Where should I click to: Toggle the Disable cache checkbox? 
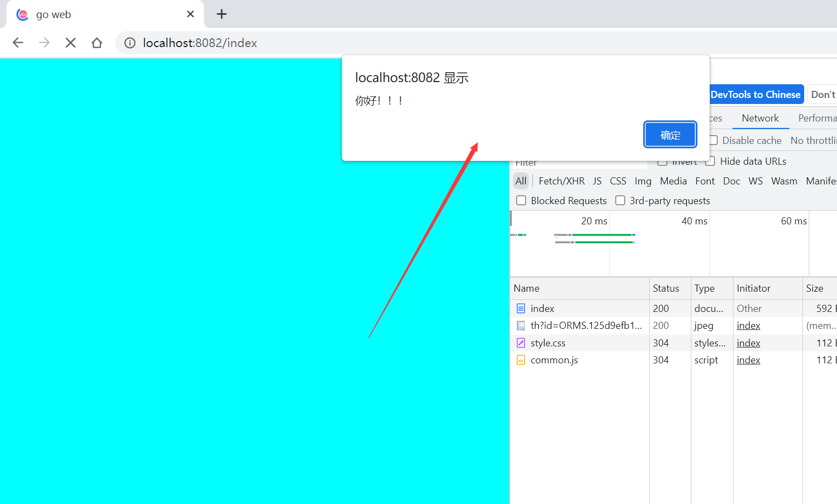(x=713, y=141)
